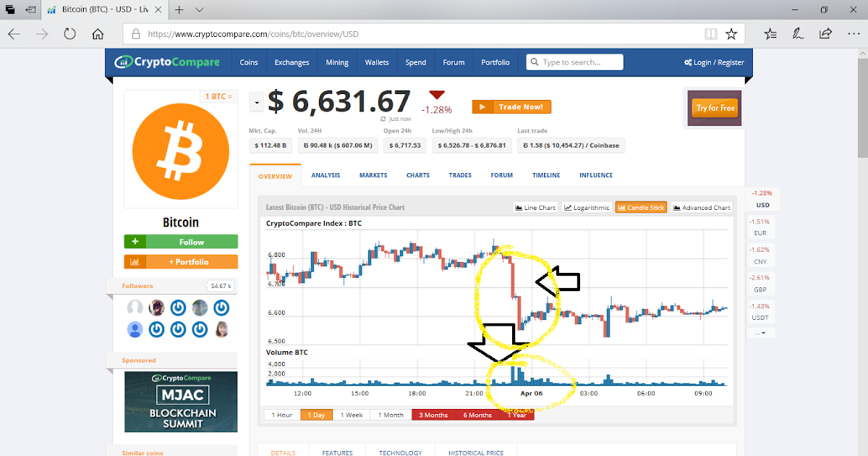868x456 pixels.
Task: Click the share page icon
Action: coord(825,34)
